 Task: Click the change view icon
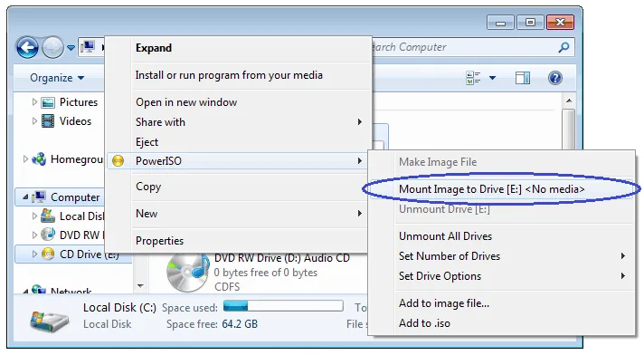[473, 78]
